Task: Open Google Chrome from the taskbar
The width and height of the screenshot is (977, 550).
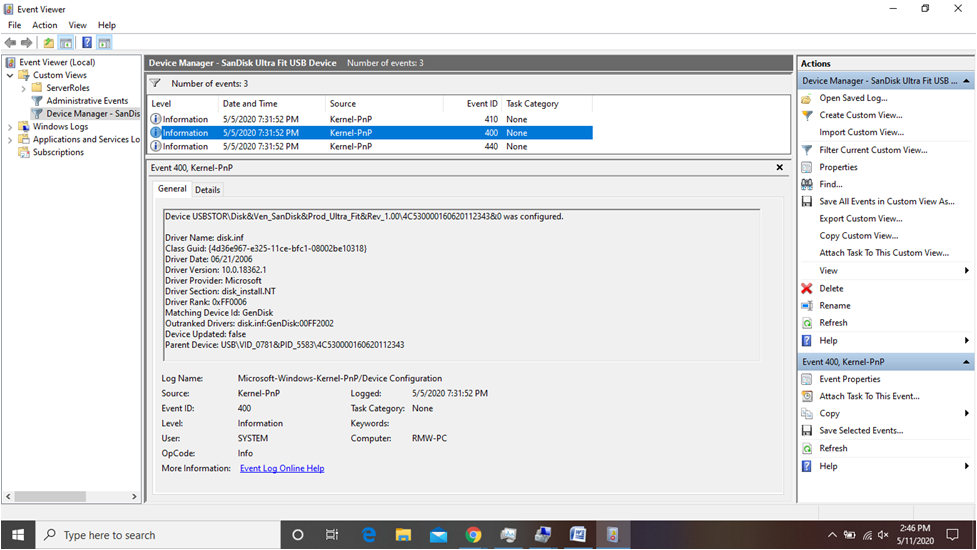Action: click(x=474, y=535)
